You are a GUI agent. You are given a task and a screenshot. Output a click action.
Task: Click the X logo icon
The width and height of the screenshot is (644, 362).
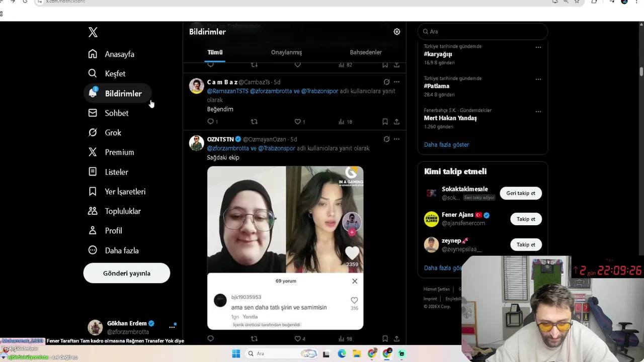[93, 33]
